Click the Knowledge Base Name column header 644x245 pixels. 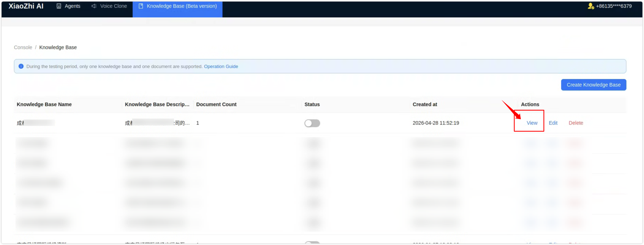[44, 104]
